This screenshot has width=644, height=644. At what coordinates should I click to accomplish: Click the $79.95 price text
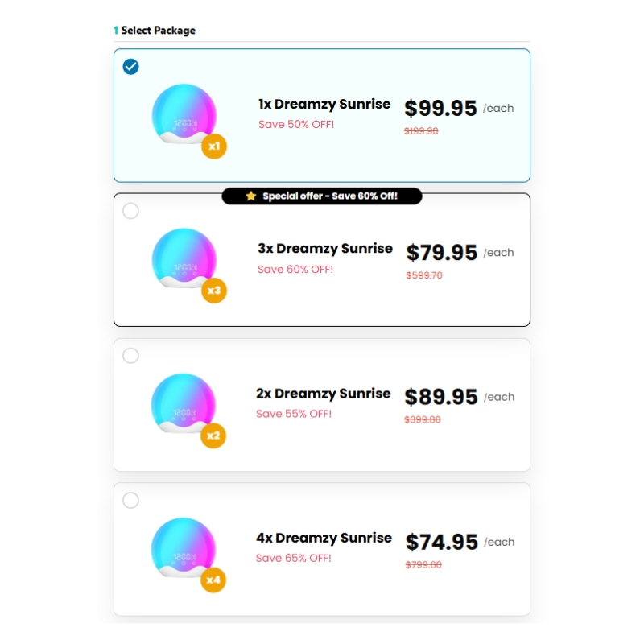coord(442,252)
